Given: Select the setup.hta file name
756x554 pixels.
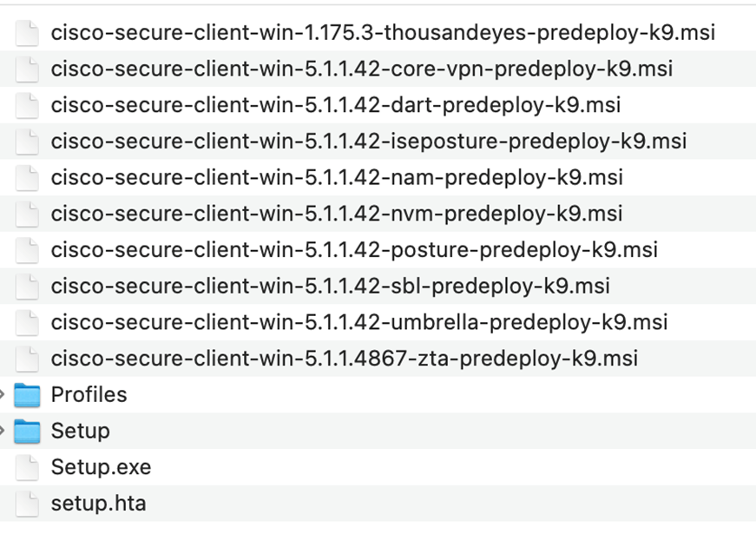Looking at the screenshot, I should pos(98,504).
